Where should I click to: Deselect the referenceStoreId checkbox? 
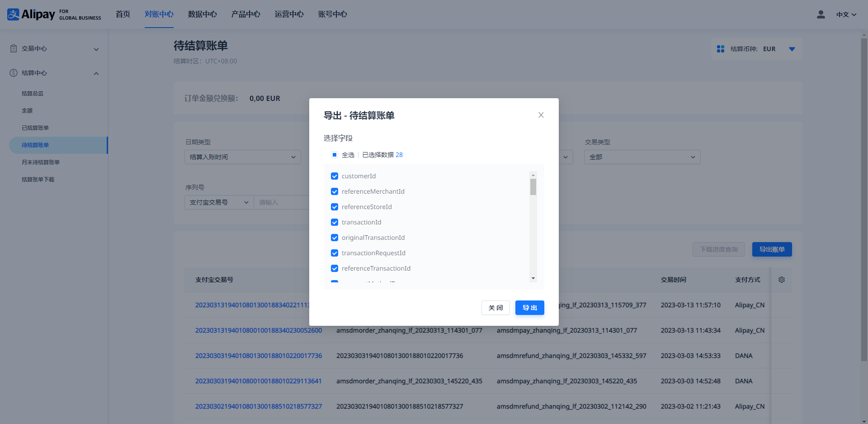[x=335, y=207]
